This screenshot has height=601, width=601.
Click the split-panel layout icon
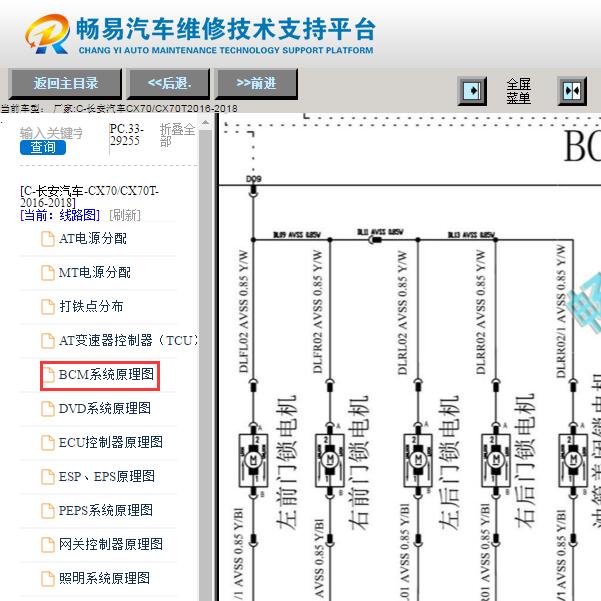point(572,91)
